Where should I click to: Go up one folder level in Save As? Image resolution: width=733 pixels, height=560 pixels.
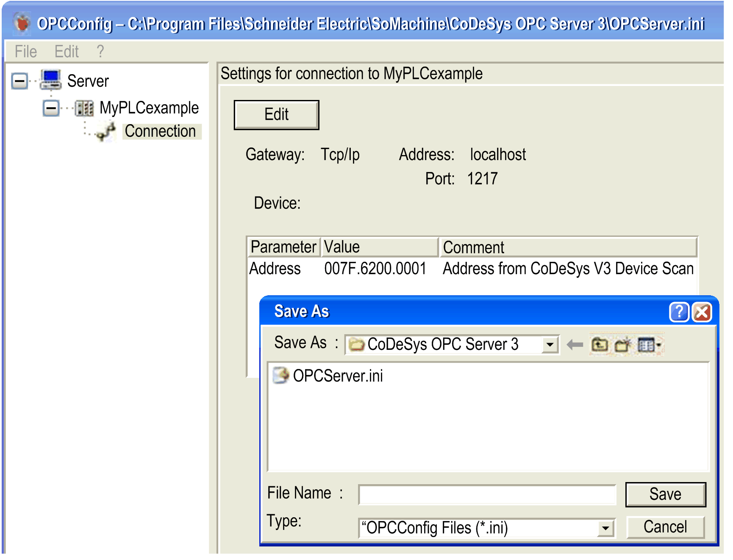pyautogui.click(x=600, y=344)
